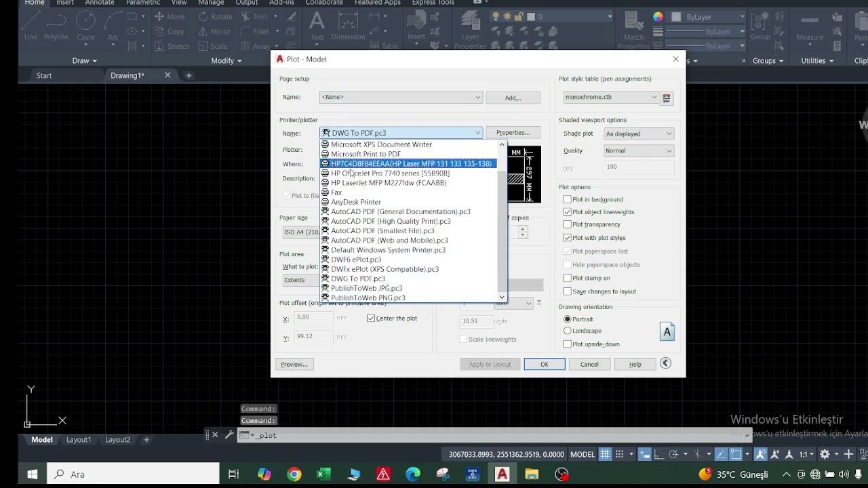Click the Add... page setup button

click(513, 98)
